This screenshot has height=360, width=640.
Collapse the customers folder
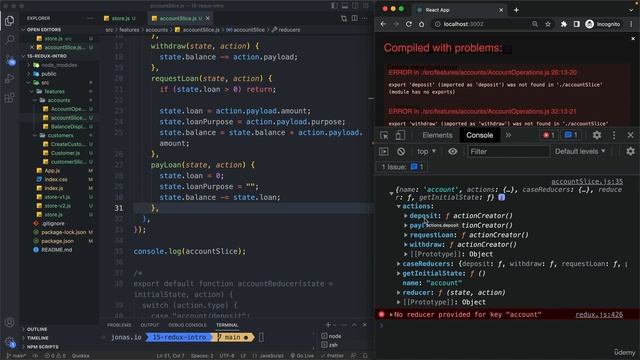60,135
